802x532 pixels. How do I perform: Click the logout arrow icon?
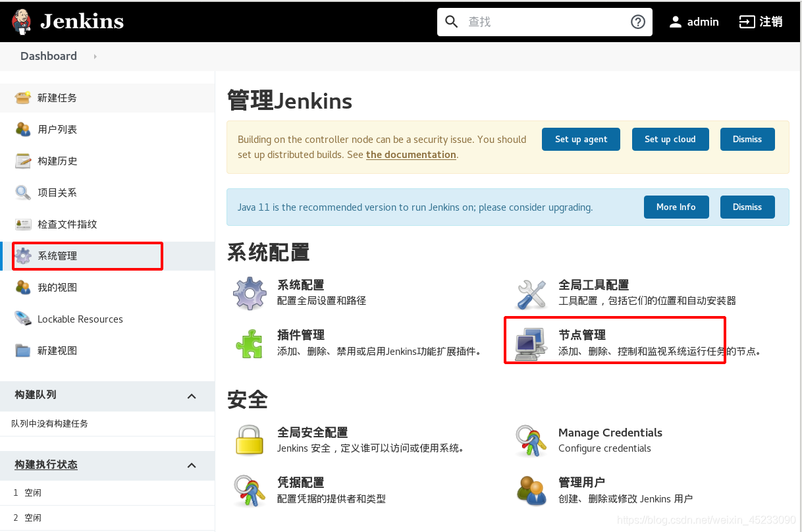click(x=747, y=22)
